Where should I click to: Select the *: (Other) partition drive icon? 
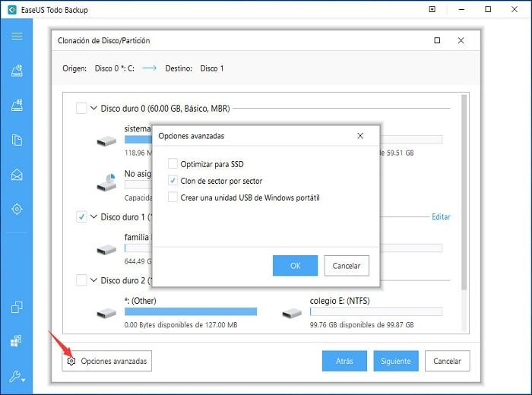click(106, 313)
